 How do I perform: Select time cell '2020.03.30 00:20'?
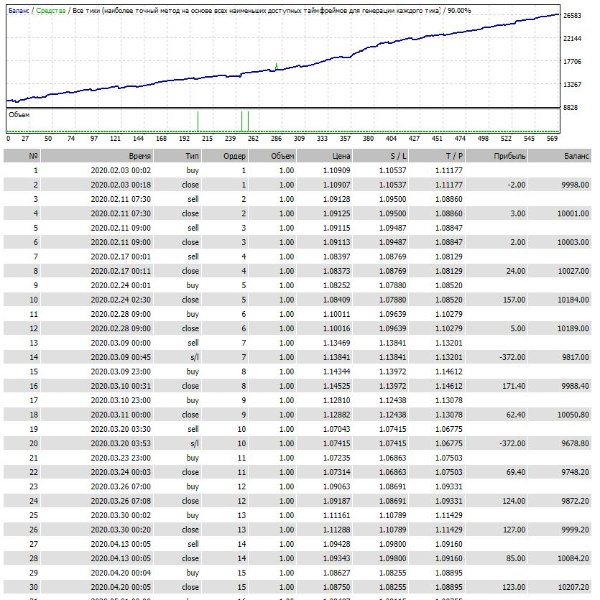click(x=121, y=530)
